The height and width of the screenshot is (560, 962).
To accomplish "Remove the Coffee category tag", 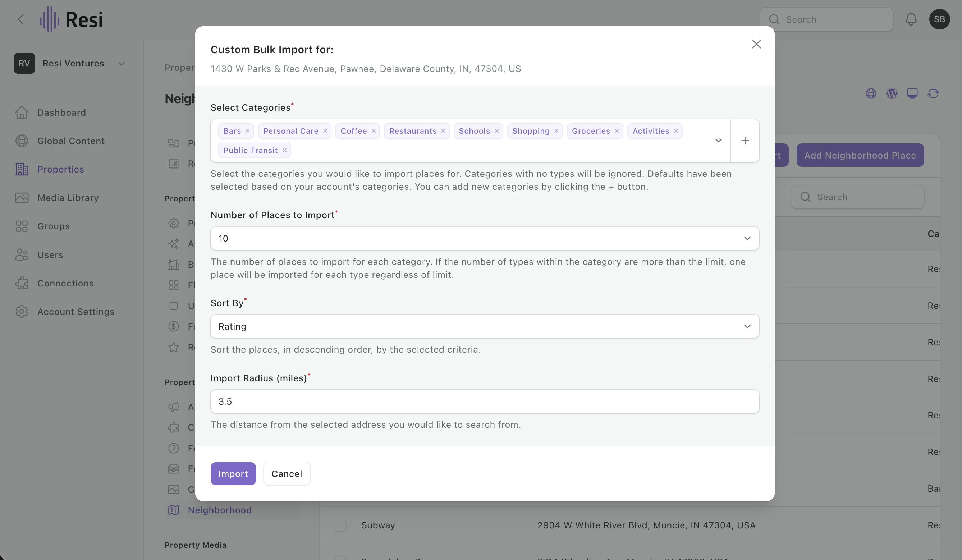I will (x=374, y=131).
